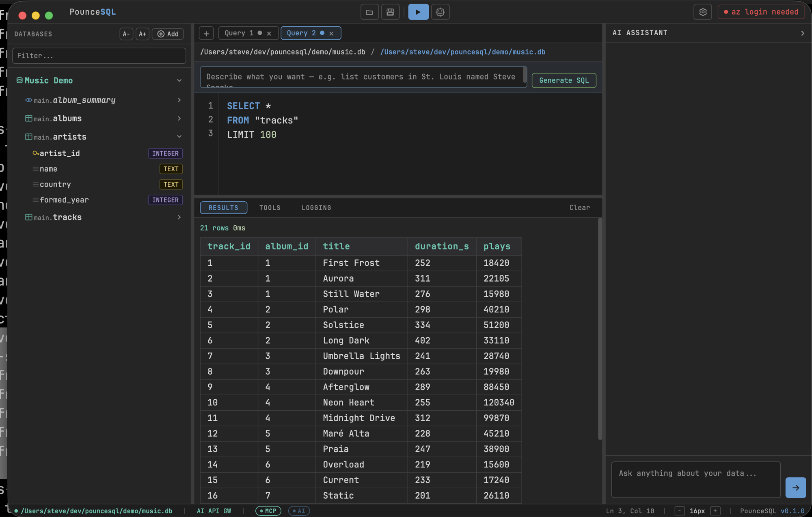The width and height of the screenshot is (812, 517).
Task: Click the Ln 3, Col 10 indicator
Action: point(630,511)
